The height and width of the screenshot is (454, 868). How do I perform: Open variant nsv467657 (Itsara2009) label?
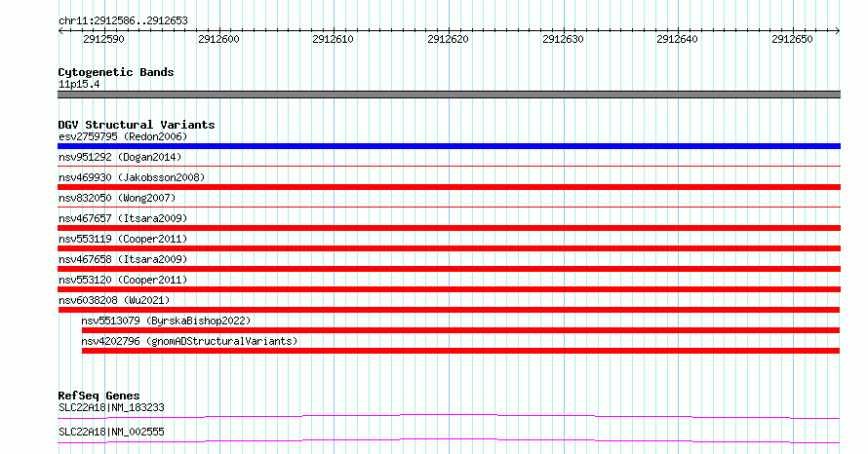point(123,218)
